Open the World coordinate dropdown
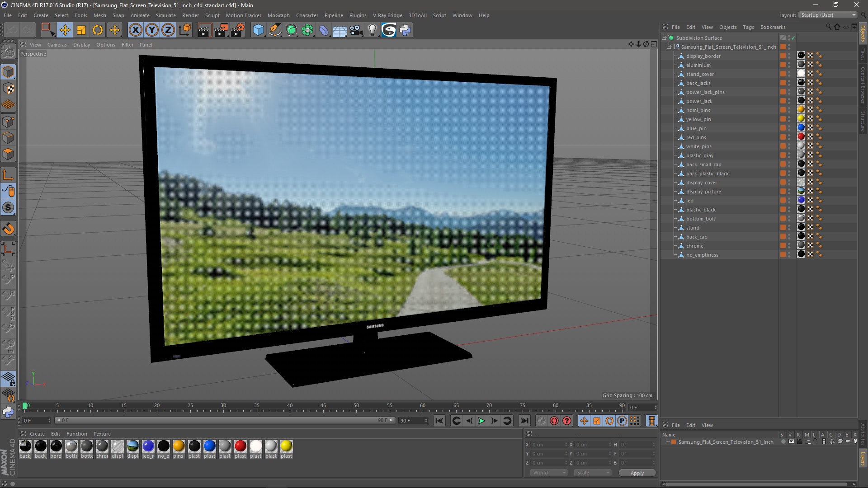Viewport: 868px width, 488px height. 548,473
